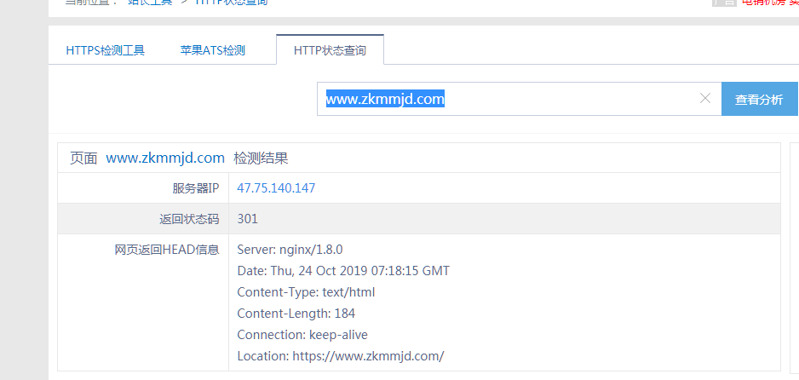The image size is (799, 380).
Task: Click the 检测结果 heading text
Action: click(261, 158)
